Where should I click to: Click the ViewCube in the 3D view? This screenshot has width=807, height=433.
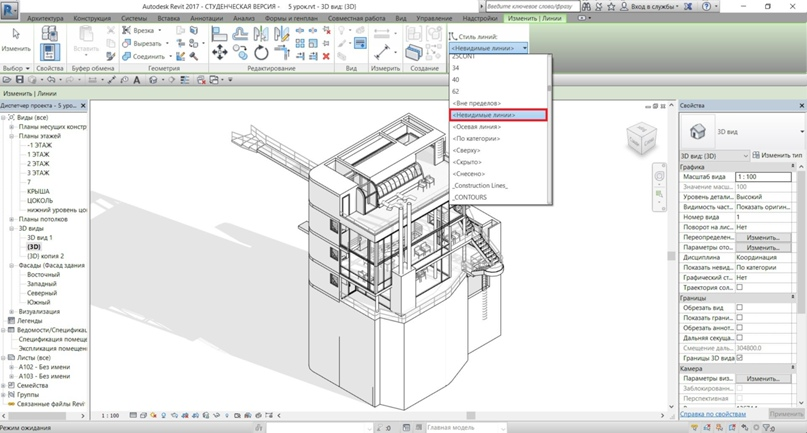642,138
